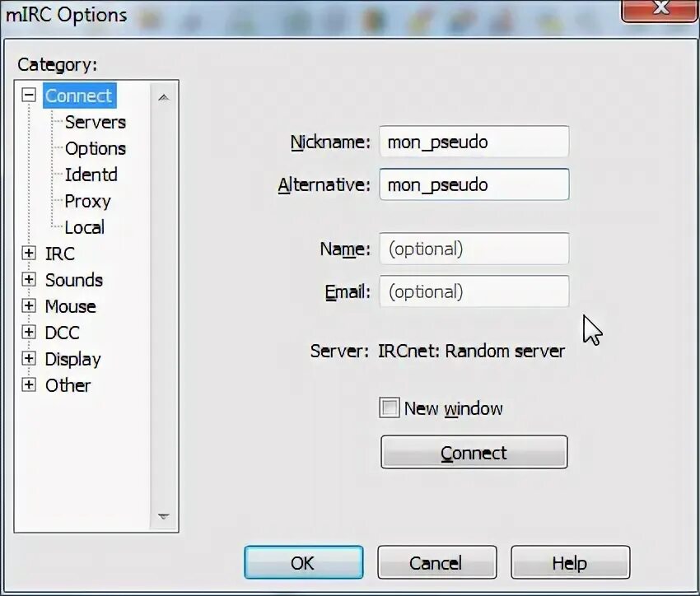Select the Other category label
This screenshot has height=596, width=700.
[x=68, y=385]
